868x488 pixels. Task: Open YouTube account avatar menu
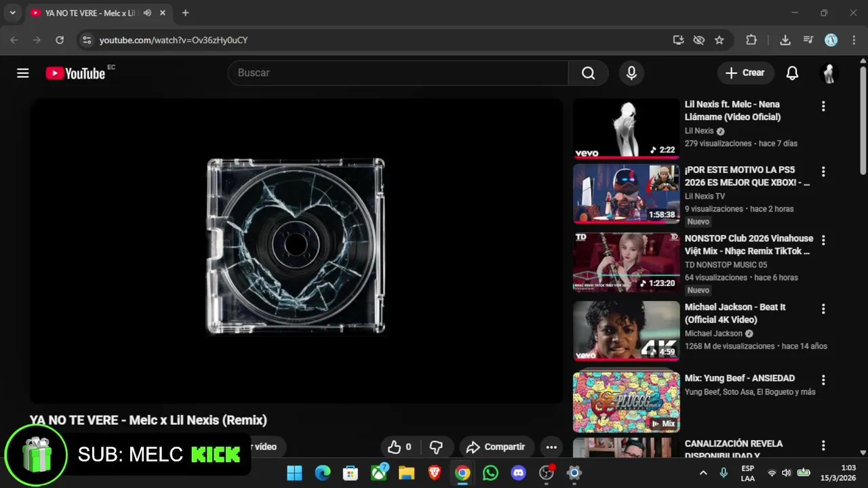pyautogui.click(x=829, y=73)
